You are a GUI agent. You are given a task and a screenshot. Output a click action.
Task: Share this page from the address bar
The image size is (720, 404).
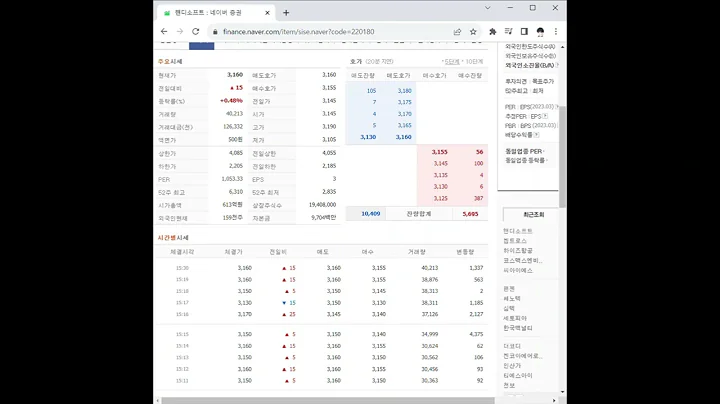click(457, 32)
